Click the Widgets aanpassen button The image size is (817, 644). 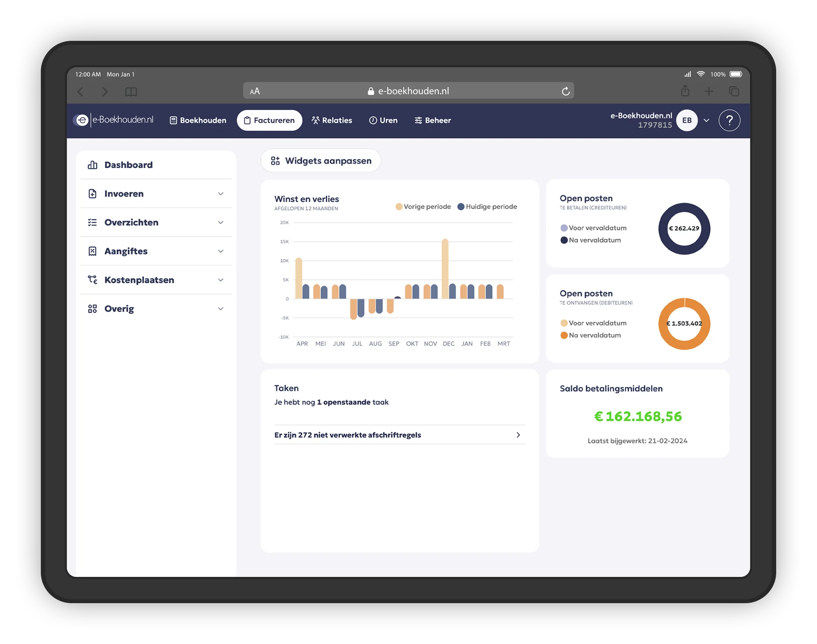pos(321,160)
